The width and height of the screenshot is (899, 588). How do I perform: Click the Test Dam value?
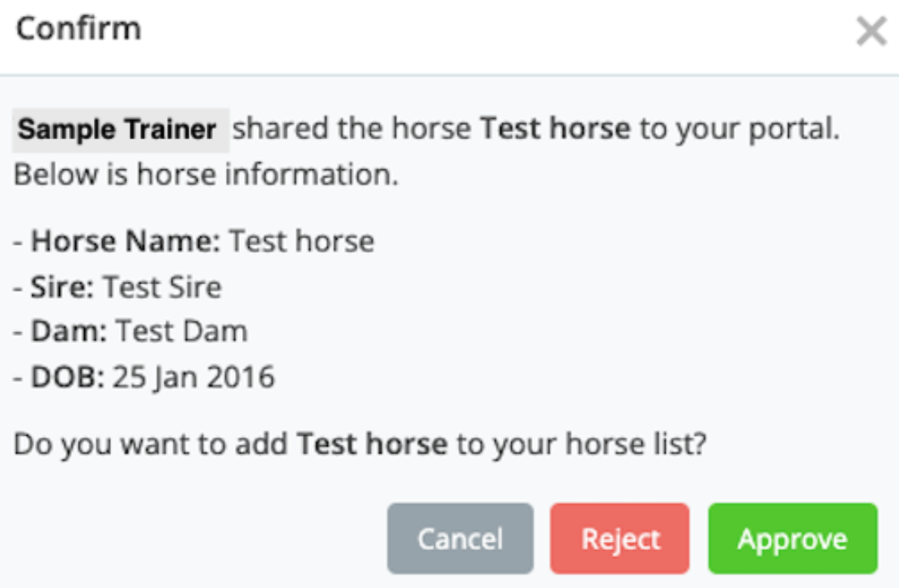[181, 331]
